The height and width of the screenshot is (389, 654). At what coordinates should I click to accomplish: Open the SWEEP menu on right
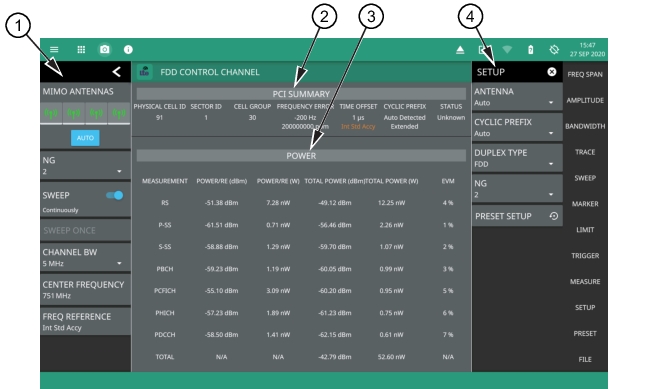[585, 178]
